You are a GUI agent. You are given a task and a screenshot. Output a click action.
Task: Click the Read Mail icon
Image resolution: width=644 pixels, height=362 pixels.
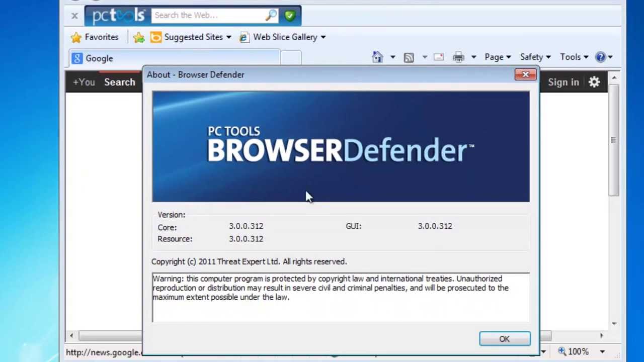click(x=439, y=57)
